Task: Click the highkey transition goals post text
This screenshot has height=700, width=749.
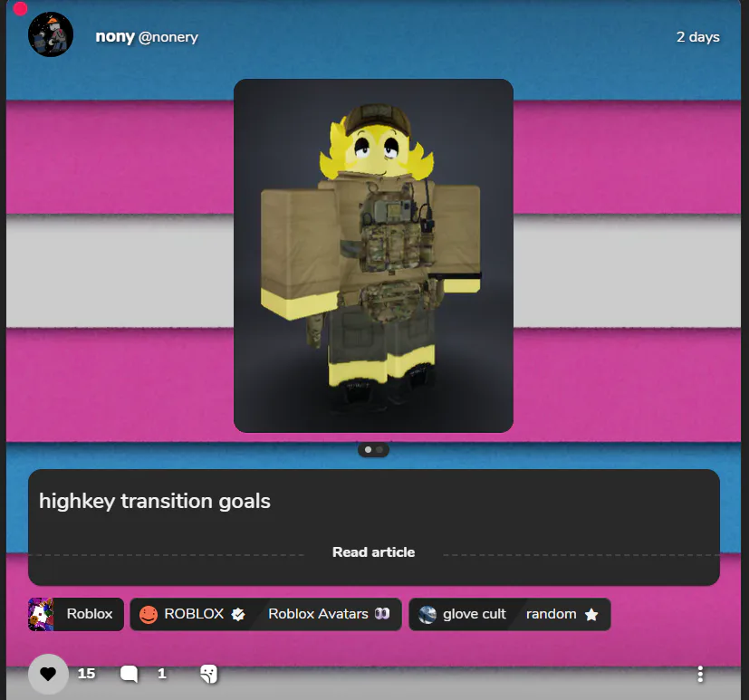Action: pyautogui.click(x=155, y=502)
